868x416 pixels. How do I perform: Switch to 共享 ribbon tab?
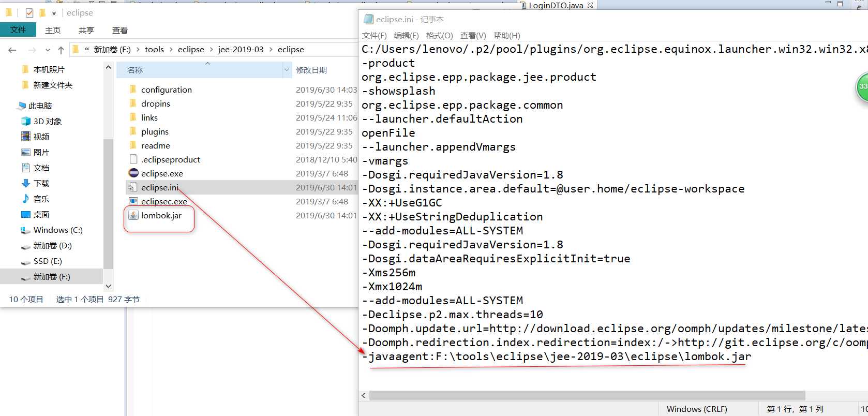coord(86,30)
